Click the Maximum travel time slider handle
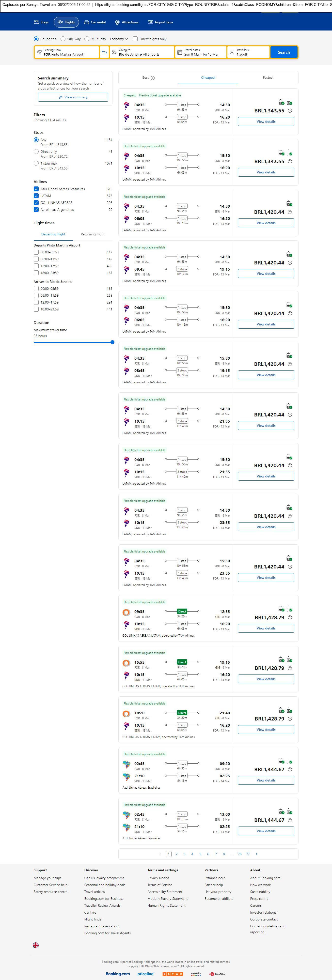 (x=112, y=342)
